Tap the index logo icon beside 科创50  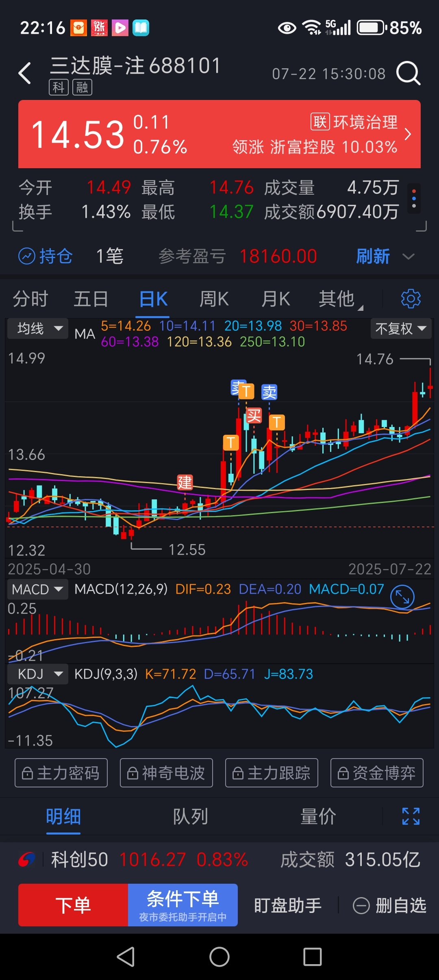tap(27, 860)
